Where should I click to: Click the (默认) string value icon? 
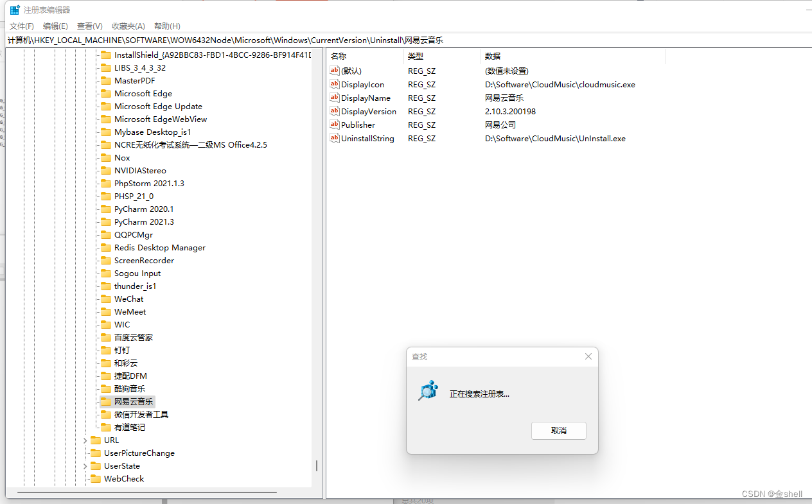[335, 71]
